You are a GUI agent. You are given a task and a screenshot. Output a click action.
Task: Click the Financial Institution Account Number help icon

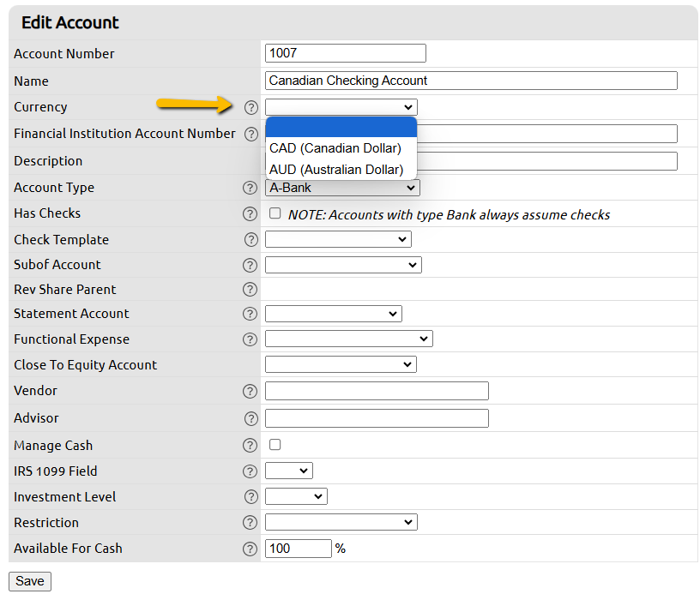click(x=250, y=134)
